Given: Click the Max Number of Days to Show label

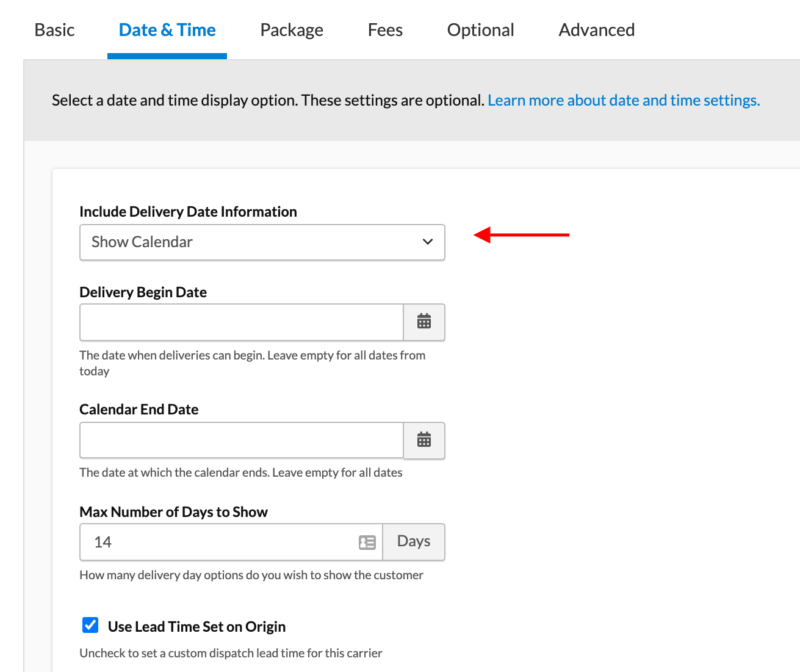Looking at the screenshot, I should coord(173,512).
